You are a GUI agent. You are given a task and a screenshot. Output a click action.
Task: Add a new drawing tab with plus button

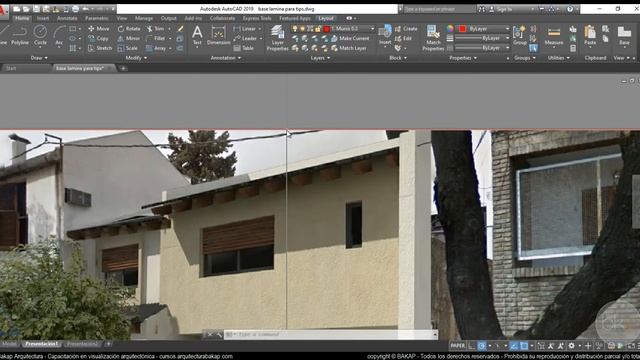pyautogui.click(x=123, y=68)
